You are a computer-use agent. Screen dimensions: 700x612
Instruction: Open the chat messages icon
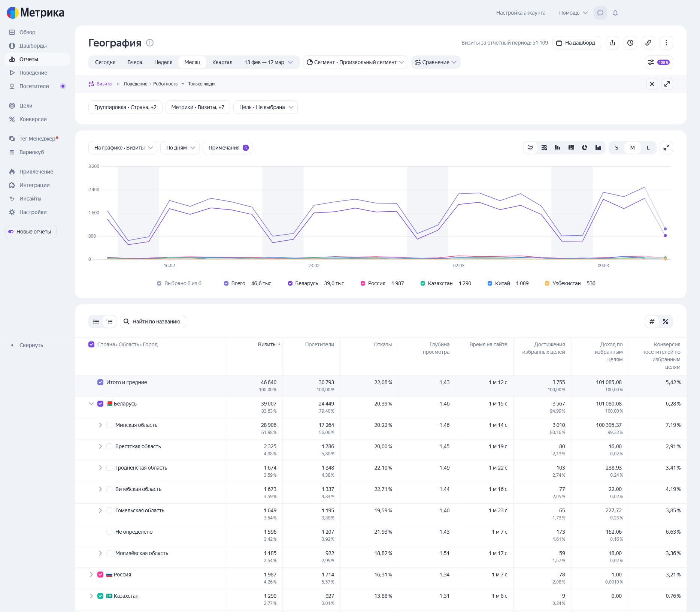pos(600,13)
